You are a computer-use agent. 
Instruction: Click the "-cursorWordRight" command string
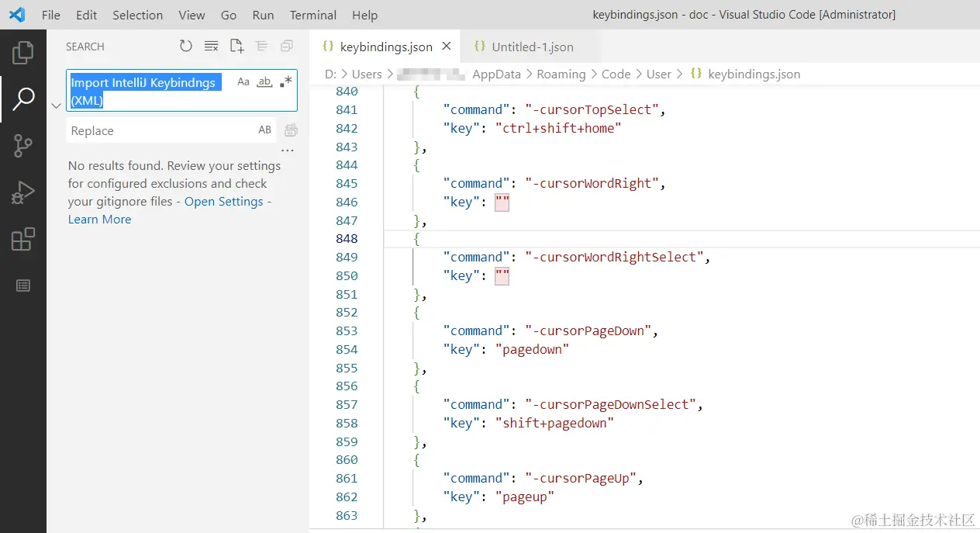(x=591, y=183)
